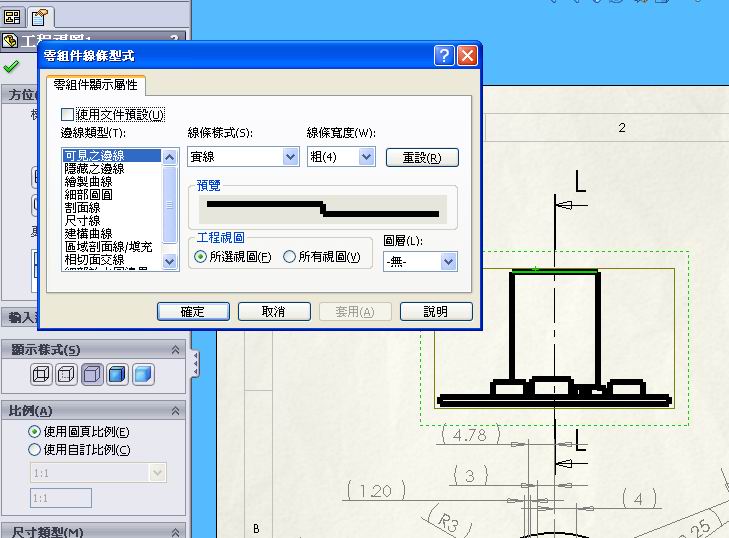Click the 說明 button

[436, 311]
